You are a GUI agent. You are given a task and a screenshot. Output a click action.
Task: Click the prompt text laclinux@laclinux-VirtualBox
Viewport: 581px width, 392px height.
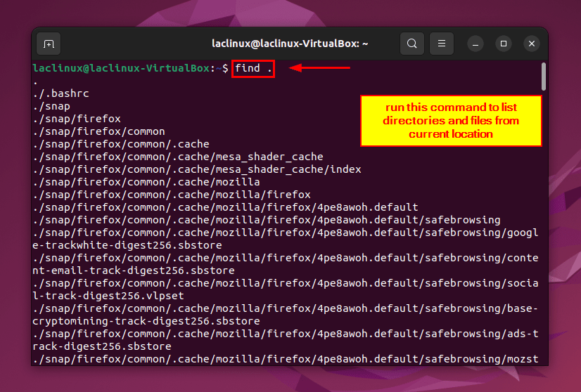[121, 68]
